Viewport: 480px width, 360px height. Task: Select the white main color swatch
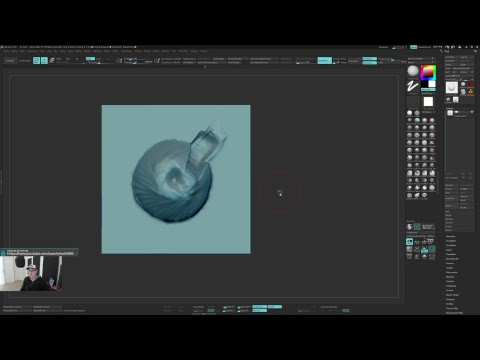pos(432,84)
